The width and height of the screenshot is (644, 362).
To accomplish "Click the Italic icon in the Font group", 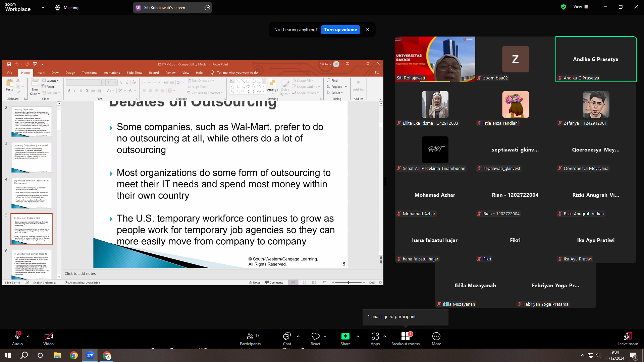I will [75, 90].
